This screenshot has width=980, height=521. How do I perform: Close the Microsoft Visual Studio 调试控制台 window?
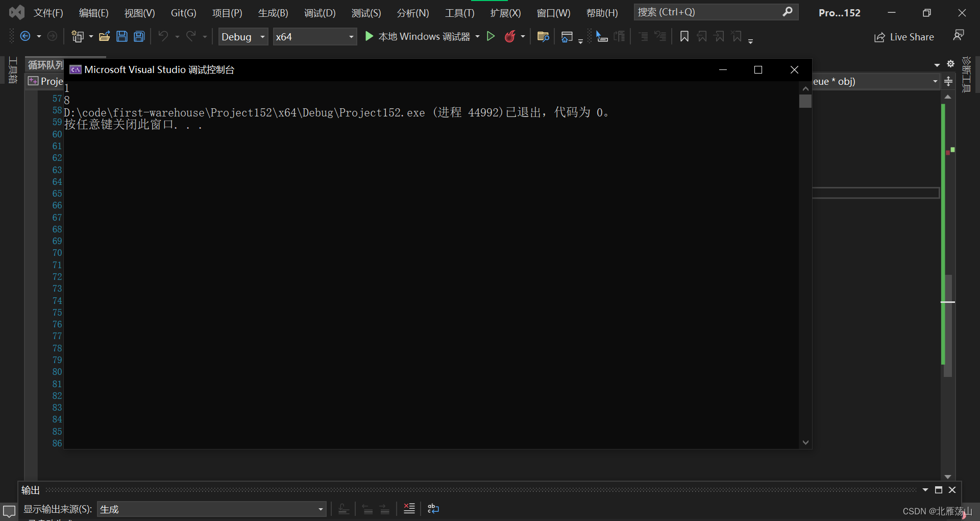point(794,69)
